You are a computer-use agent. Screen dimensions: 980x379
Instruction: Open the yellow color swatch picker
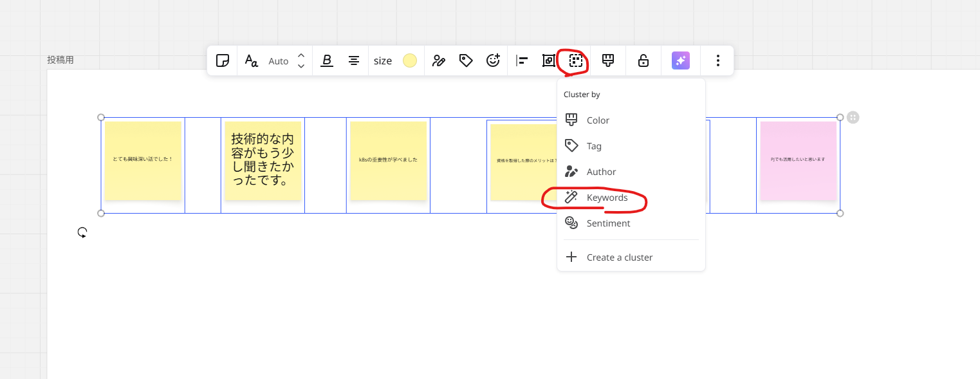410,60
